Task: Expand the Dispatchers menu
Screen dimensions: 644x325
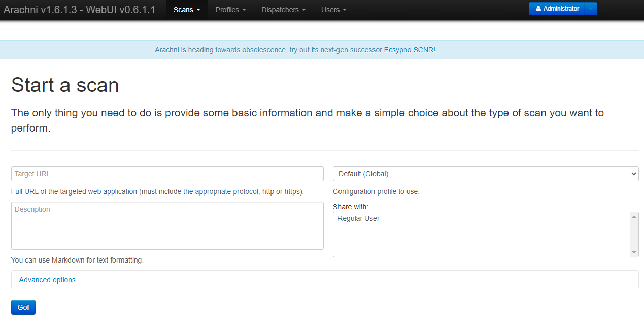Action: [283, 10]
